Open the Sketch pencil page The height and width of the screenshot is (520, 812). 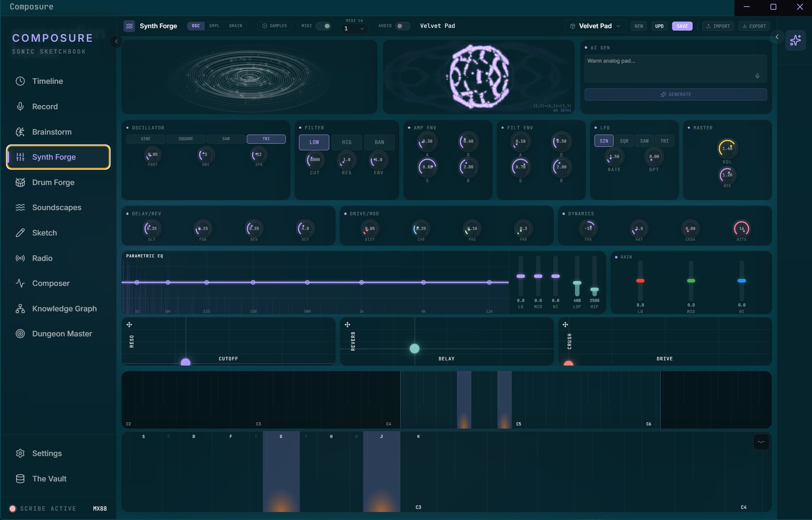click(x=58, y=233)
